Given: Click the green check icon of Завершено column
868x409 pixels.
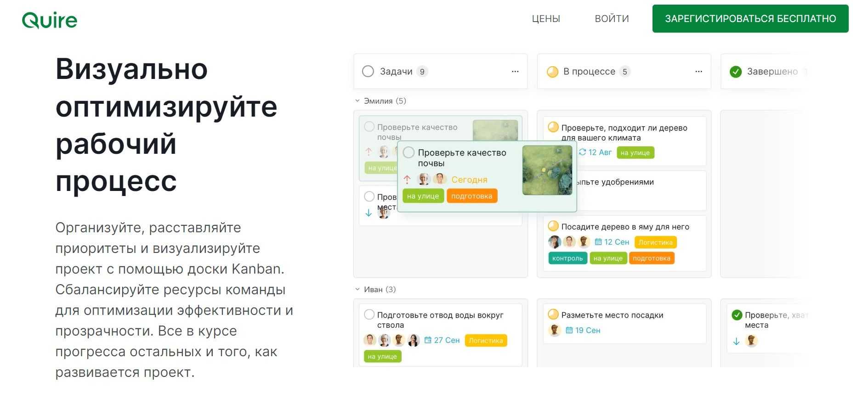Looking at the screenshot, I should pyautogui.click(x=735, y=72).
